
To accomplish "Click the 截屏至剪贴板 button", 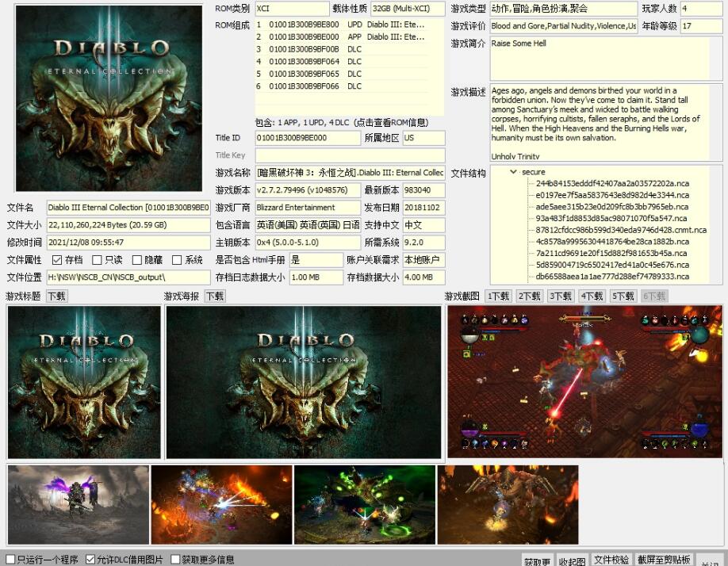I will click(664, 560).
